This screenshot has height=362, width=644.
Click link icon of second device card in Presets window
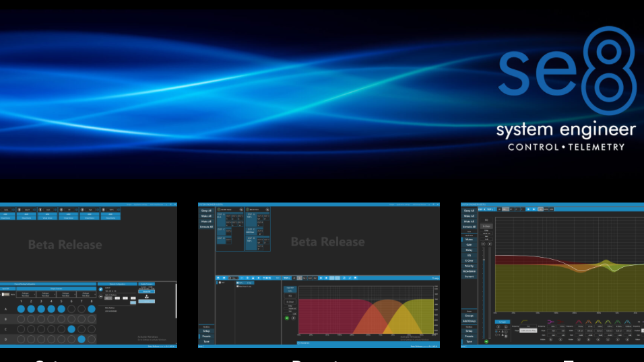point(267,209)
